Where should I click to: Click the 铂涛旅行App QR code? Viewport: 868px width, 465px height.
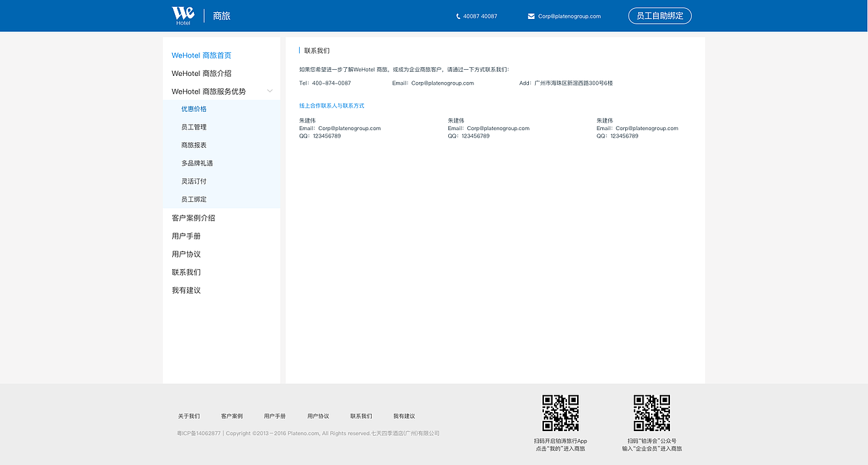coord(560,412)
